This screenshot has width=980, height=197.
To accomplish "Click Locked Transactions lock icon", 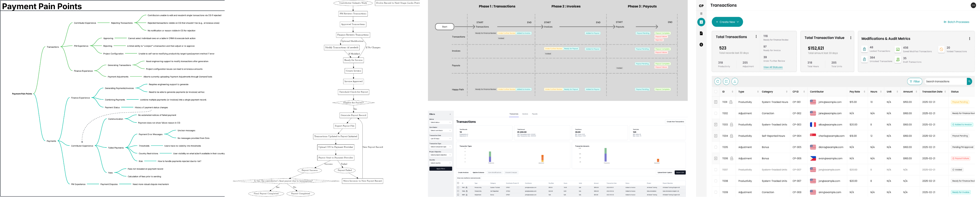I will [x=864, y=49].
